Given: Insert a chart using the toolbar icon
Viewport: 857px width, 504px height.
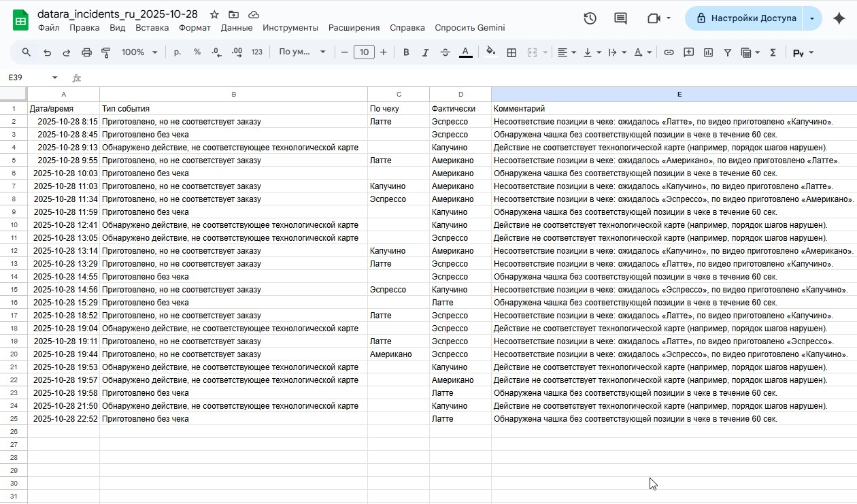Looking at the screenshot, I should [708, 52].
